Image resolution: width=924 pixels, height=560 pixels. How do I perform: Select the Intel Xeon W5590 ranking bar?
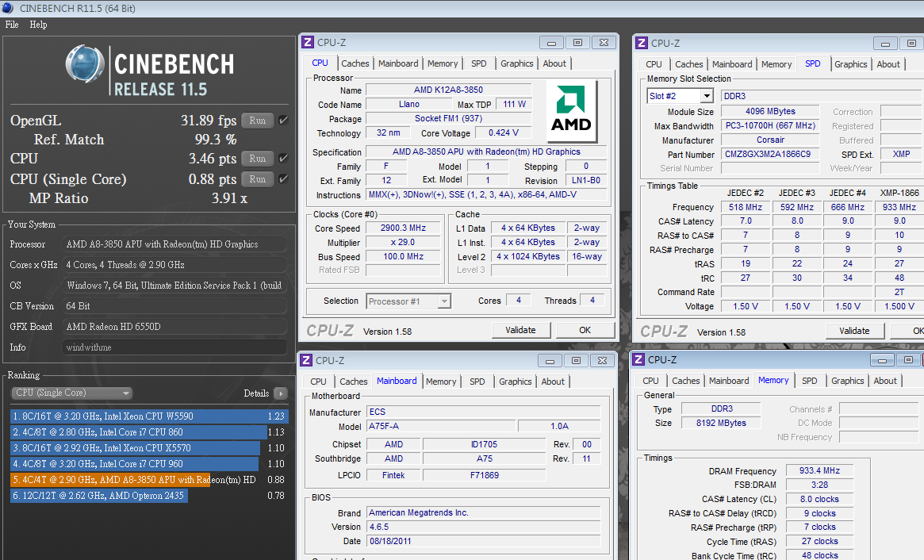149,416
